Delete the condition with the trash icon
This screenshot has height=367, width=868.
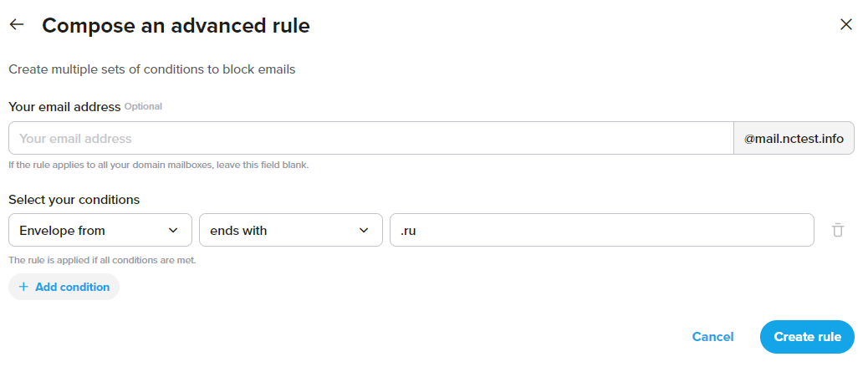[838, 230]
